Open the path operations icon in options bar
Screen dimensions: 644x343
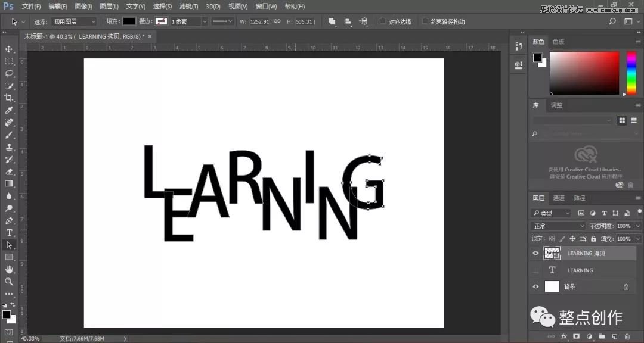tap(332, 21)
